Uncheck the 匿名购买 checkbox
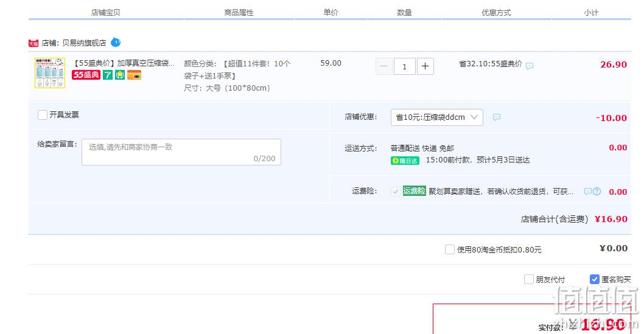 click(594, 279)
